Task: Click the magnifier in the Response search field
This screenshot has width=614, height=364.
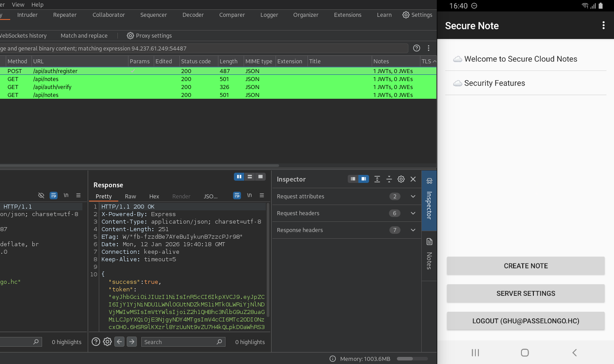Action: 219,342
